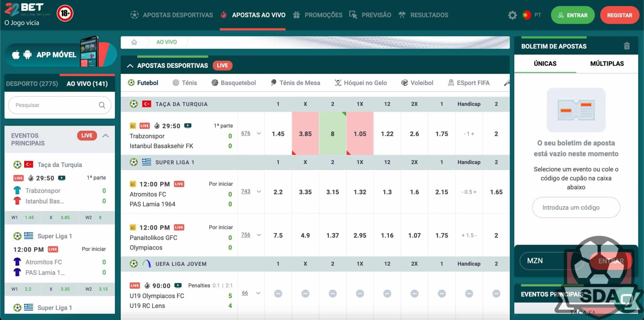Select Portuguese flag language selector
This screenshot has height=320, width=644.
tap(527, 15)
